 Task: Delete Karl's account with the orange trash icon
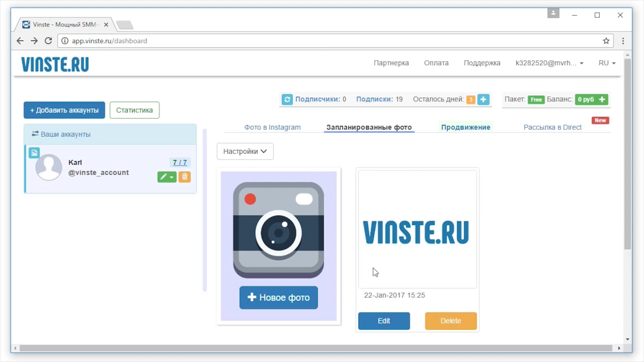pos(185,176)
